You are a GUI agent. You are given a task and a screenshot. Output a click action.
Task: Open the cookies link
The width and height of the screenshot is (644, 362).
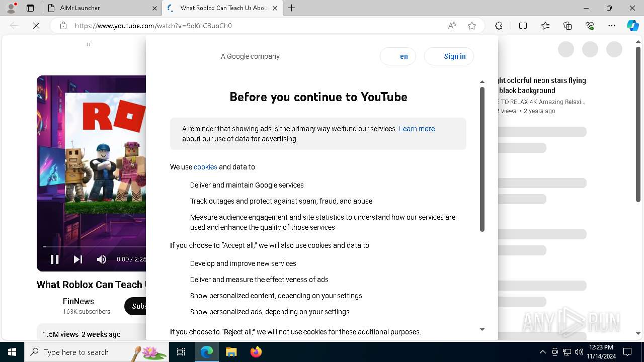coord(205,167)
